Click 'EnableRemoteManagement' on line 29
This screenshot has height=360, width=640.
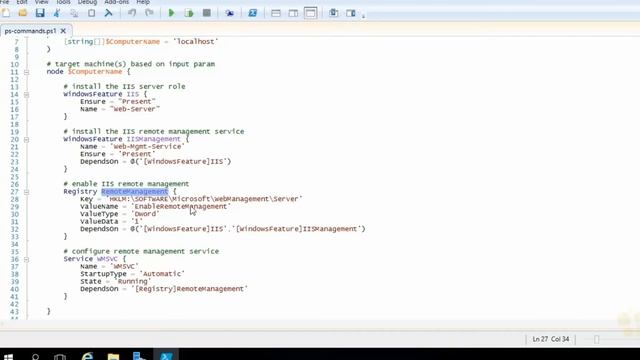(x=181, y=207)
